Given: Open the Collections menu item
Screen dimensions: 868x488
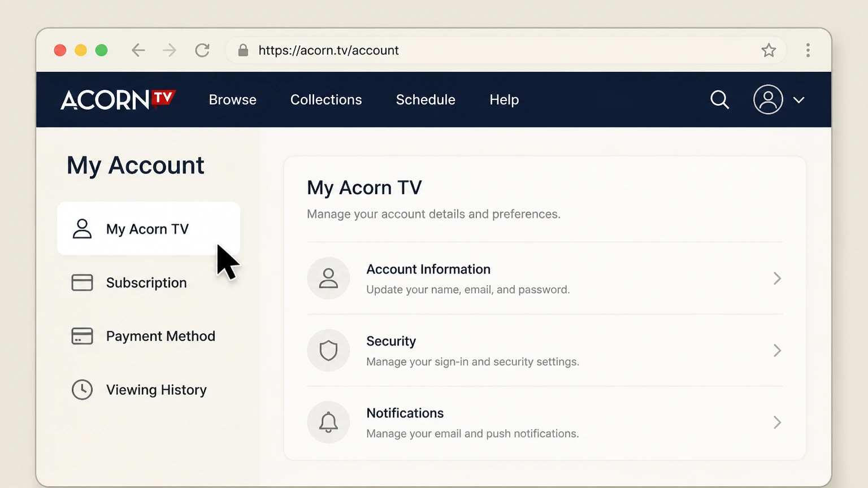Looking at the screenshot, I should click(326, 99).
